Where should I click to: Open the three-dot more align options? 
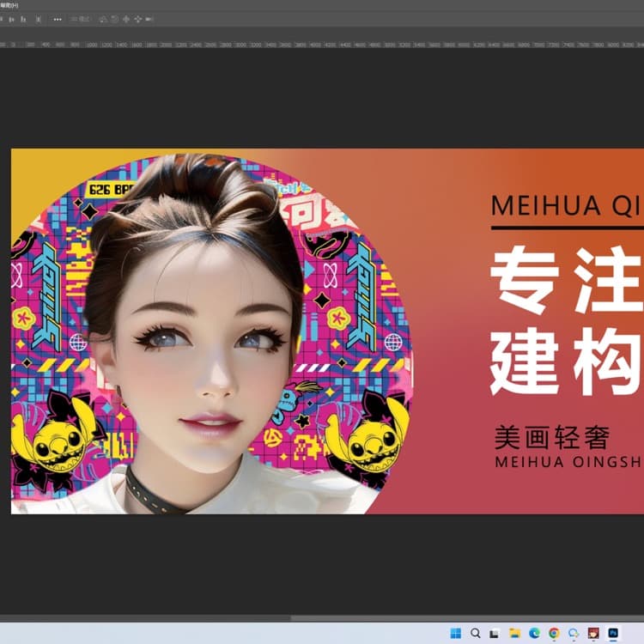(58, 19)
